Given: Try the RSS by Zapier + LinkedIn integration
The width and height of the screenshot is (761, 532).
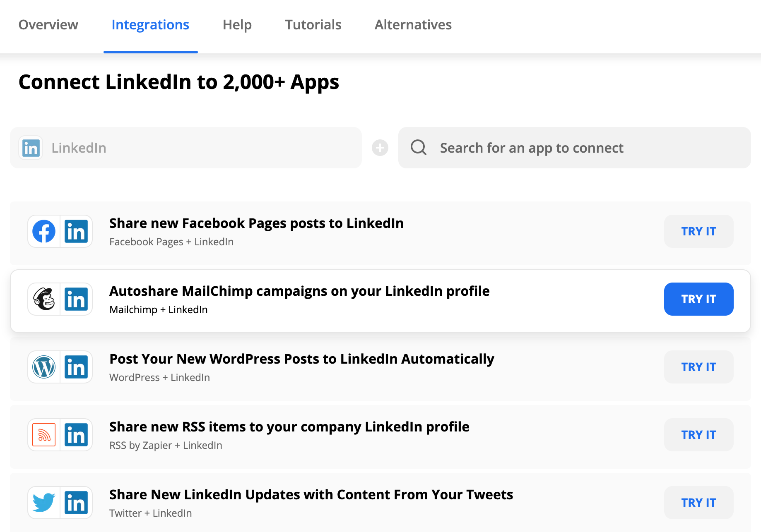Looking at the screenshot, I should click(x=699, y=435).
